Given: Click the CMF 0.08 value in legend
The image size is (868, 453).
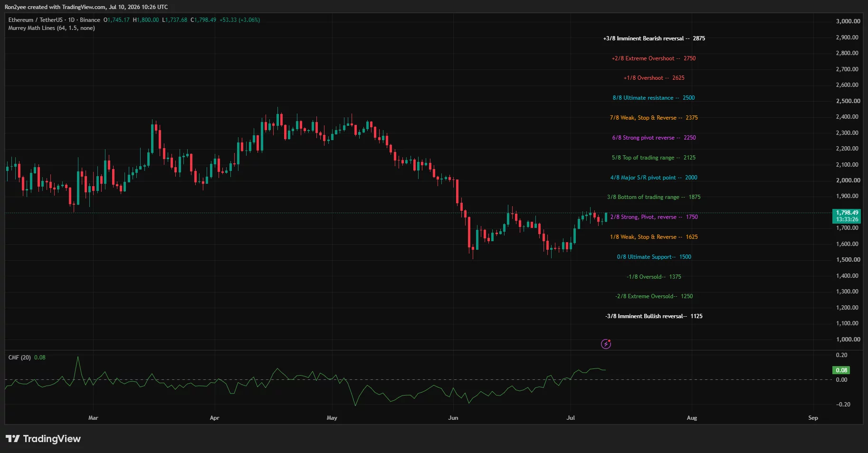Looking at the screenshot, I should pyautogui.click(x=40, y=358).
